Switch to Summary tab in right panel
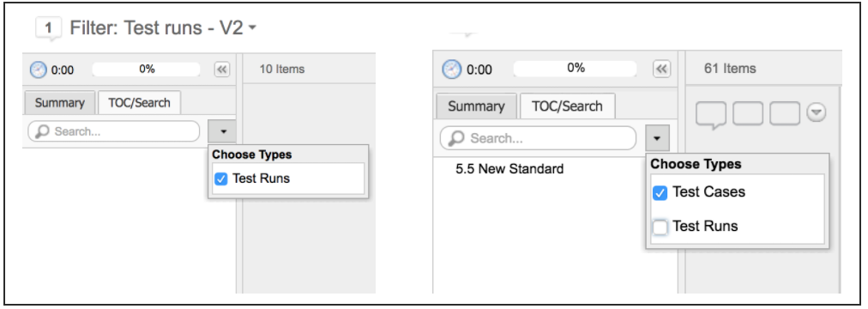The height and width of the screenshot is (309, 868). 476,106
